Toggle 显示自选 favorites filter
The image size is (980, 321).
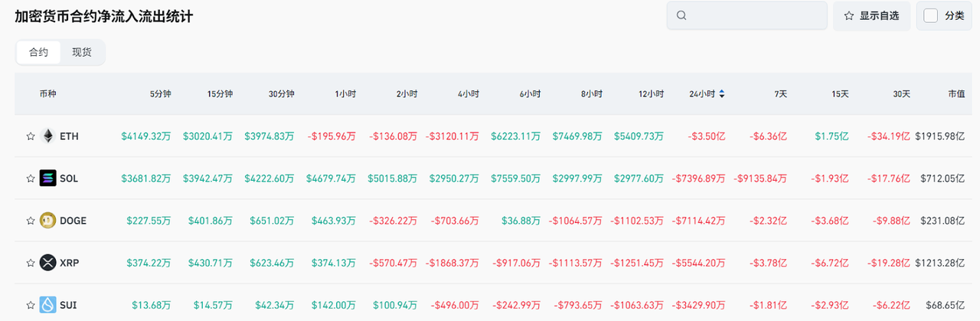coord(872,15)
